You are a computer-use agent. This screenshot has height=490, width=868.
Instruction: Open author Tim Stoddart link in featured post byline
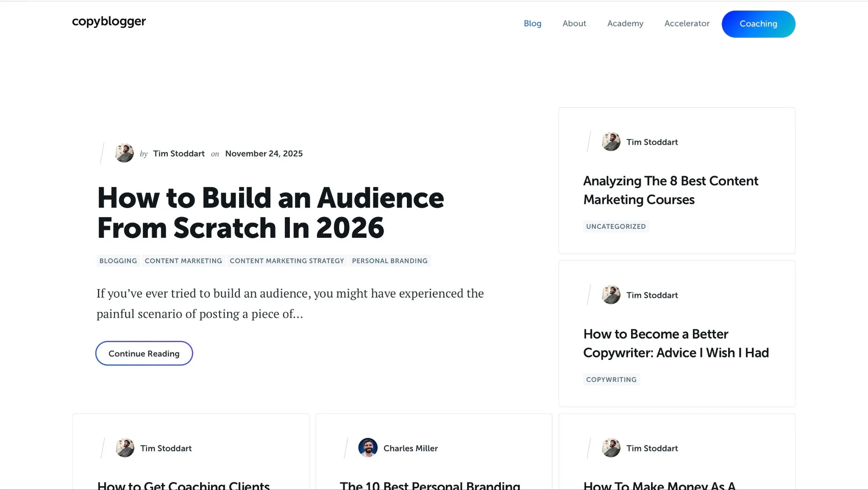pyautogui.click(x=179, y=153)
